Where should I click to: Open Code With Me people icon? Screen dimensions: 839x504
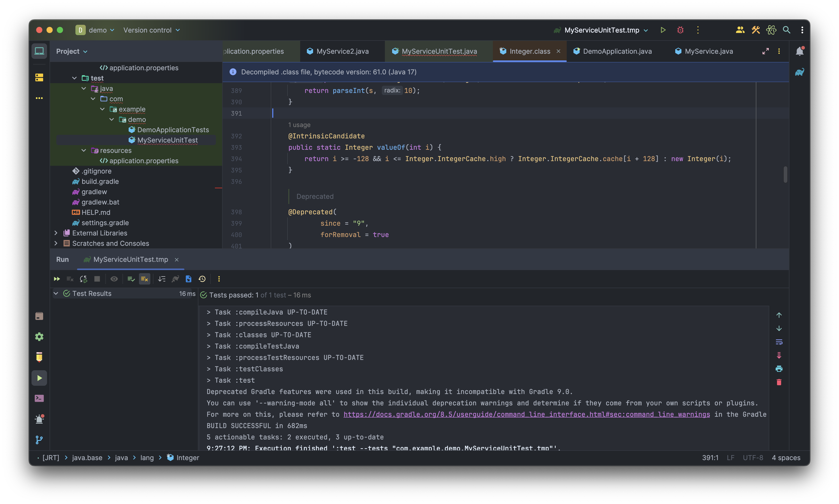click(x=740, y=30)
